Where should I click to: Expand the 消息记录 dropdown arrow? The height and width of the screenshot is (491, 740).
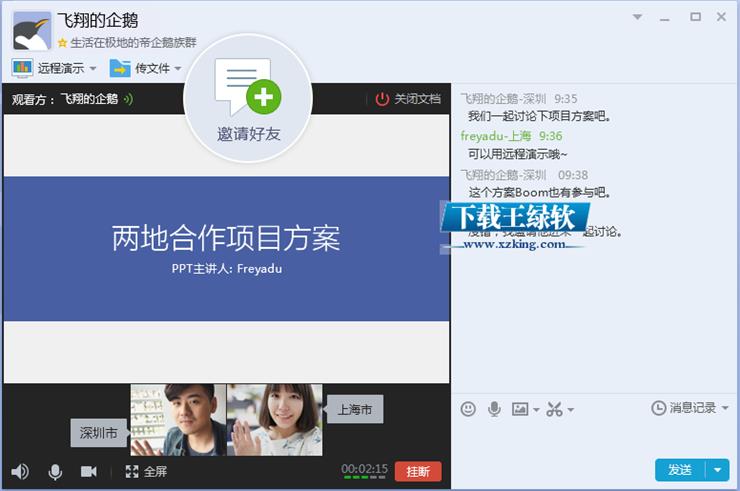click(x=725, y=408)
